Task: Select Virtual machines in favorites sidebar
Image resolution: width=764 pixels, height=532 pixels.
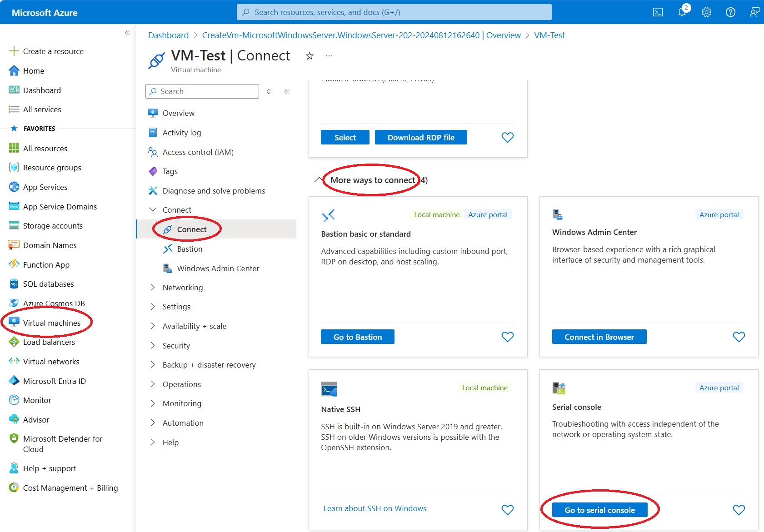Action: click(51, 323)
